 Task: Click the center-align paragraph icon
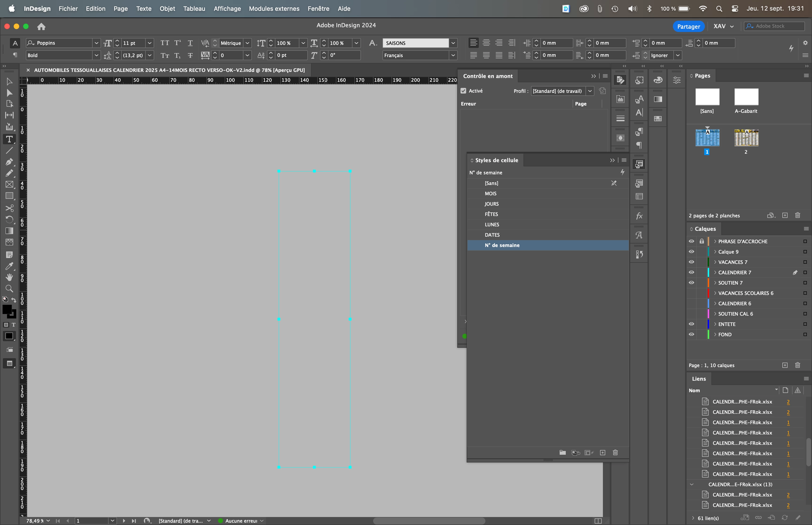(x=486, y=43)
